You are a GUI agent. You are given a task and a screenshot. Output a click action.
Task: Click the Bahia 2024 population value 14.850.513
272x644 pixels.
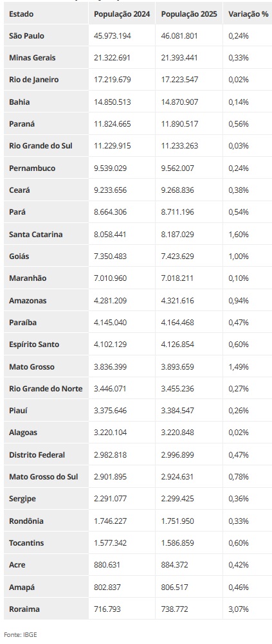coord(112,102)
